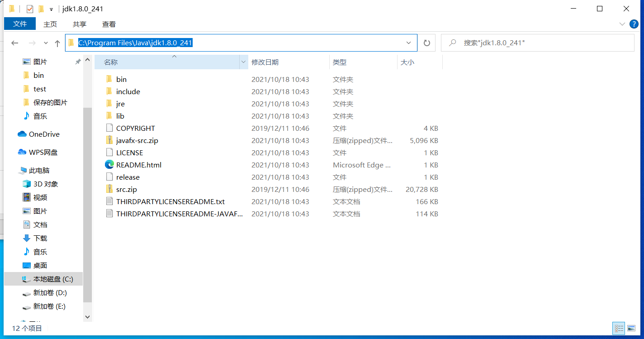This screenshot has width=644, height=339.
Task: Sort by 修改日期 column header
Action: (x=289, y=62)
